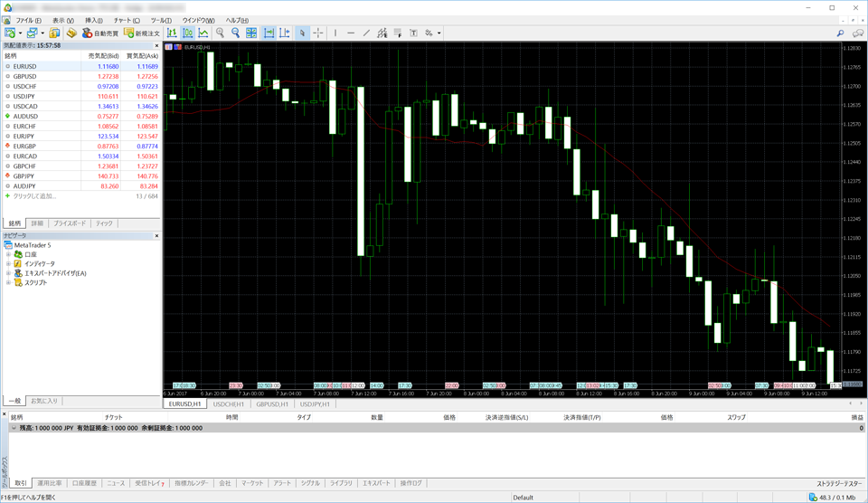This screenshot has height=503, width=868.
Task: Open the チャート menu
Action: (127, 20)
